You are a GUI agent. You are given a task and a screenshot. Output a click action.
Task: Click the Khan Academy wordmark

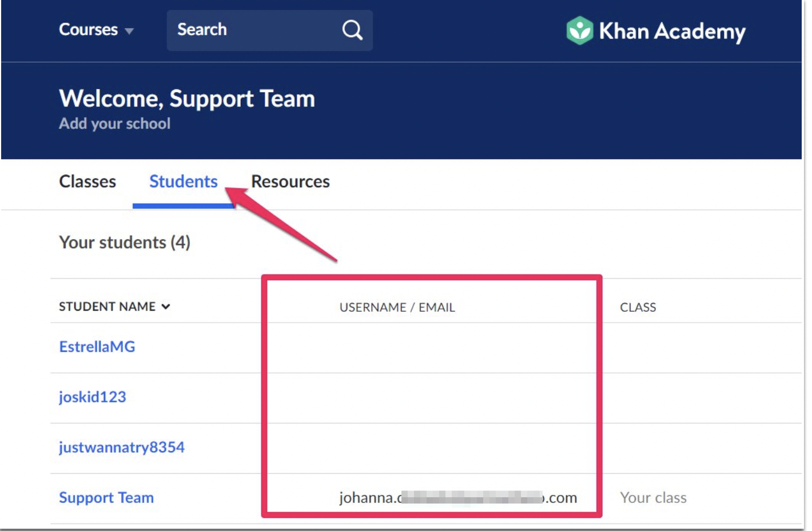coord(672,31)
